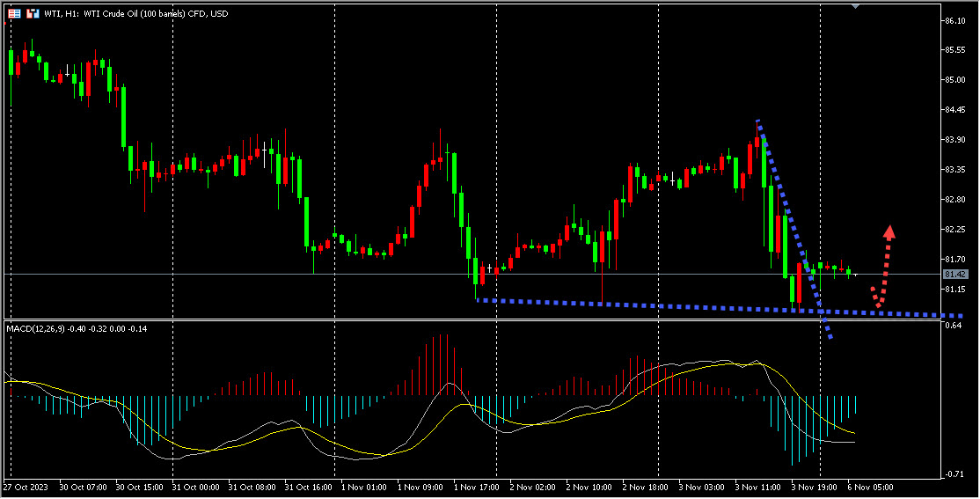The width and height of the screenshot is (980, 499).
Task: Select the 30 Oct 07:00 time label
Action: click(x=83, y=488)
